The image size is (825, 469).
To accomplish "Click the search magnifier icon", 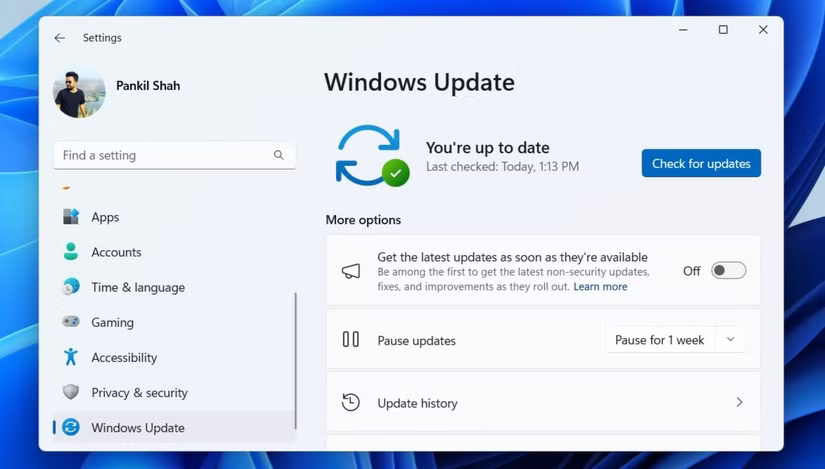I will [x=278, y=155].
